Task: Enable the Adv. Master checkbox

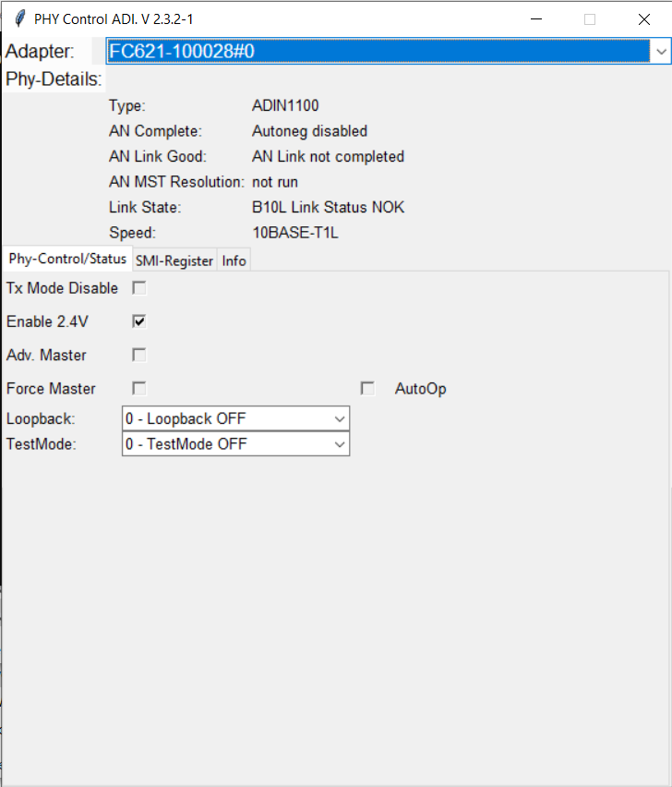Action: point(138,355)
